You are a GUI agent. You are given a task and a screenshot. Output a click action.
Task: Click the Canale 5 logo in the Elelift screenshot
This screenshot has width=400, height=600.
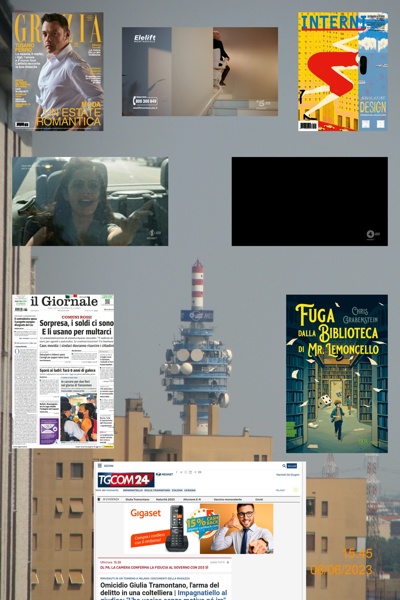[264, 103]
